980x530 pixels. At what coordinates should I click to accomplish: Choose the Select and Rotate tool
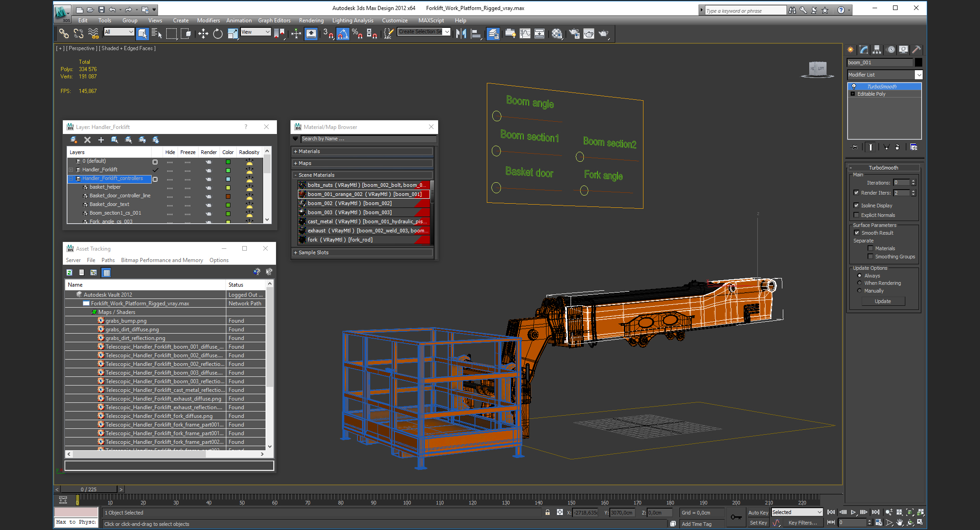pos(218,33)
